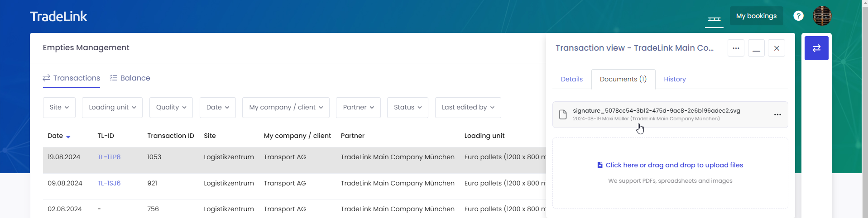
Task: Open the Status filter dropdown
Action: (407, 108)
